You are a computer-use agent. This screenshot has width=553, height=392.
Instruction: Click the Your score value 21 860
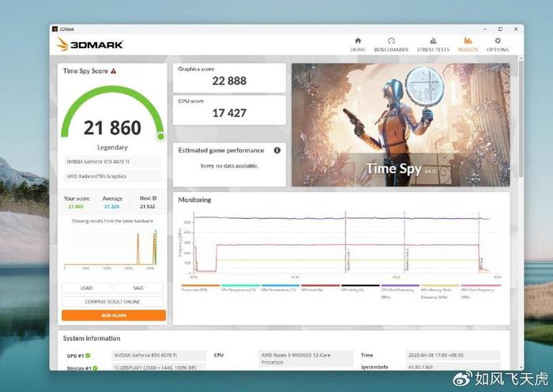click(x=76, y=207)
